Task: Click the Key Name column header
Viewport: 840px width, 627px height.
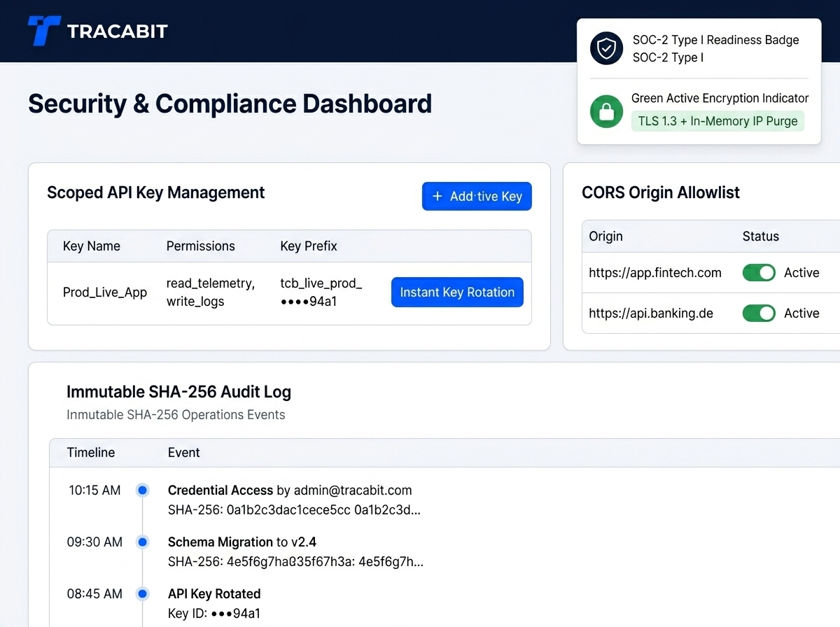Action: point(92,246)
